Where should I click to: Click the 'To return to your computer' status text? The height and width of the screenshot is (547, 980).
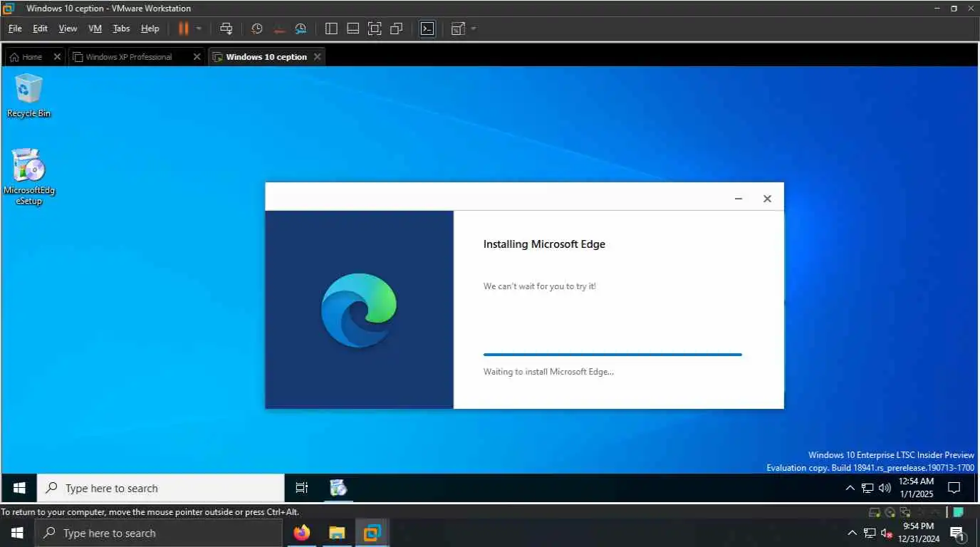point(150,512)
